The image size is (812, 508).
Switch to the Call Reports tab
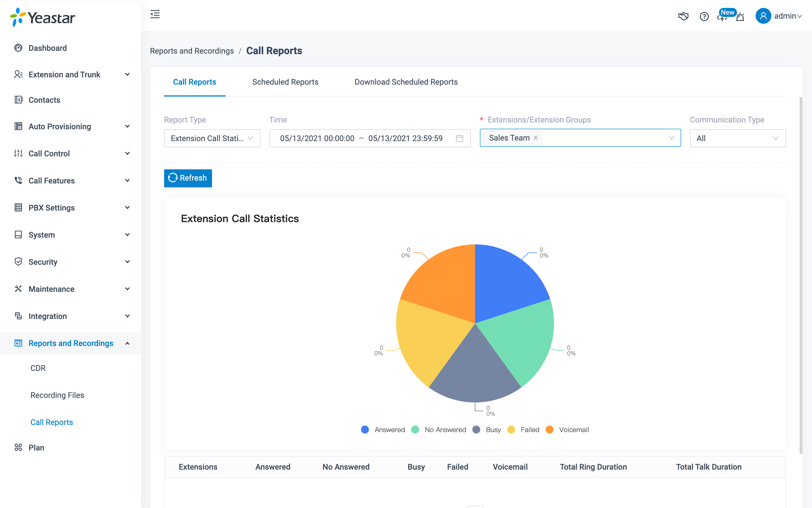pos(195,82)
